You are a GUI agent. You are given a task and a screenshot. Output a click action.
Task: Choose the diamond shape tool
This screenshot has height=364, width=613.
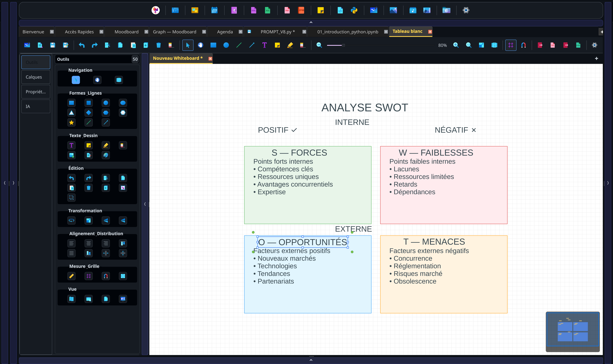coord(89,113)
